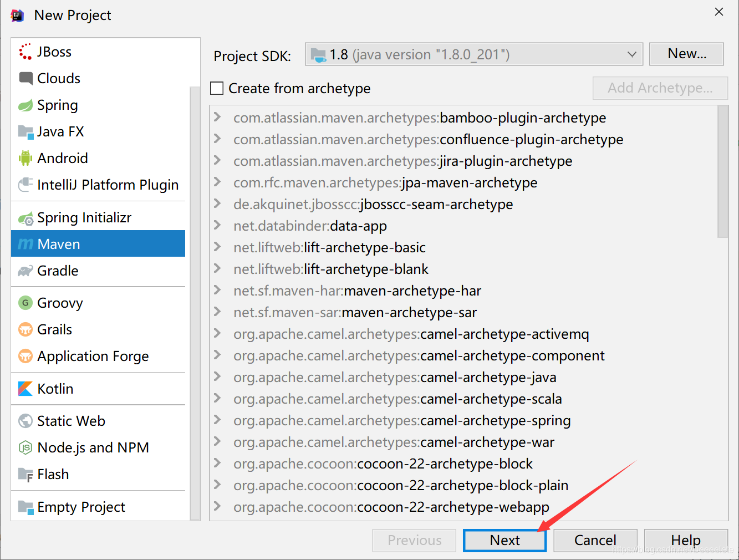The image size is (739, 560).
Task: Select camel-archetype-scala row
Action: [x=463, y=399]
